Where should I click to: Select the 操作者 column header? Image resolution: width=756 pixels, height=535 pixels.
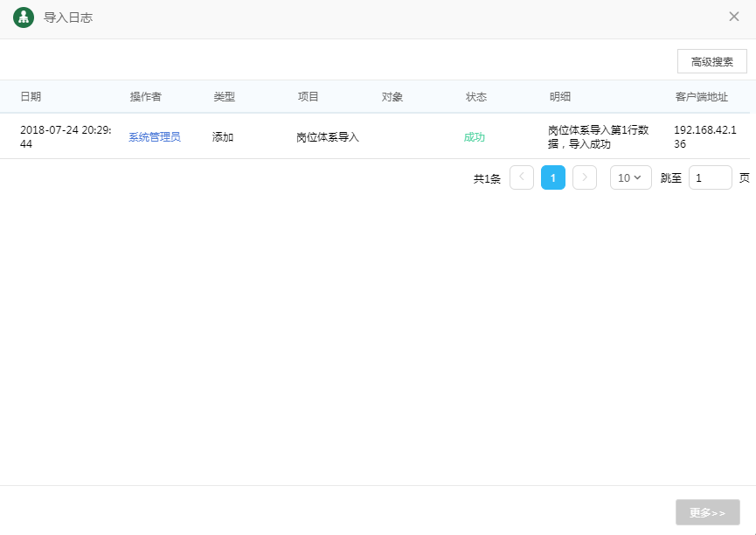pyautogui.click(x=145, y=97)
